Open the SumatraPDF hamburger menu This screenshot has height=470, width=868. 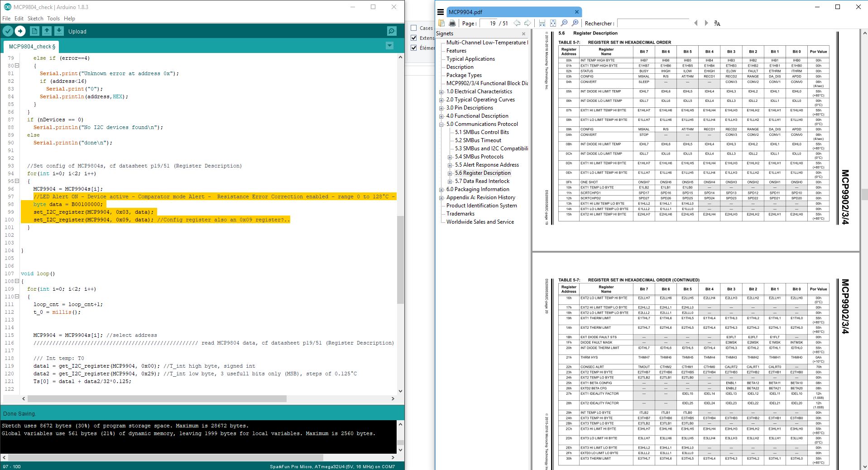tap(440, 12)
